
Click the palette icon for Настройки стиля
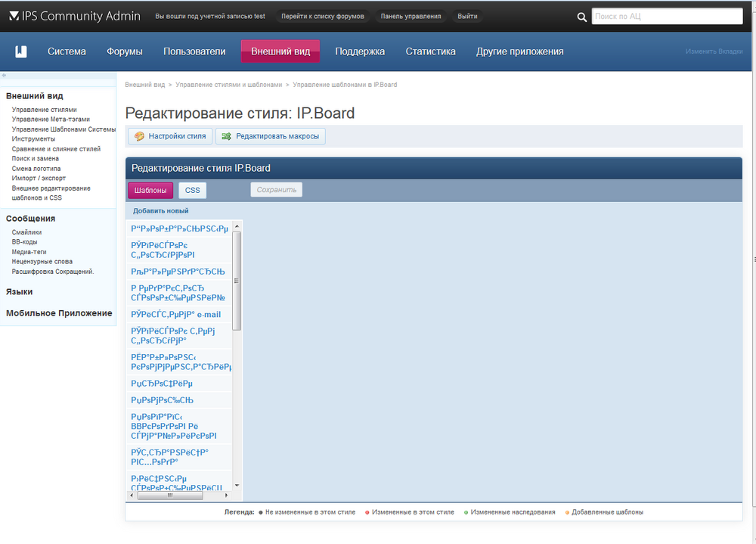(139, 136)
